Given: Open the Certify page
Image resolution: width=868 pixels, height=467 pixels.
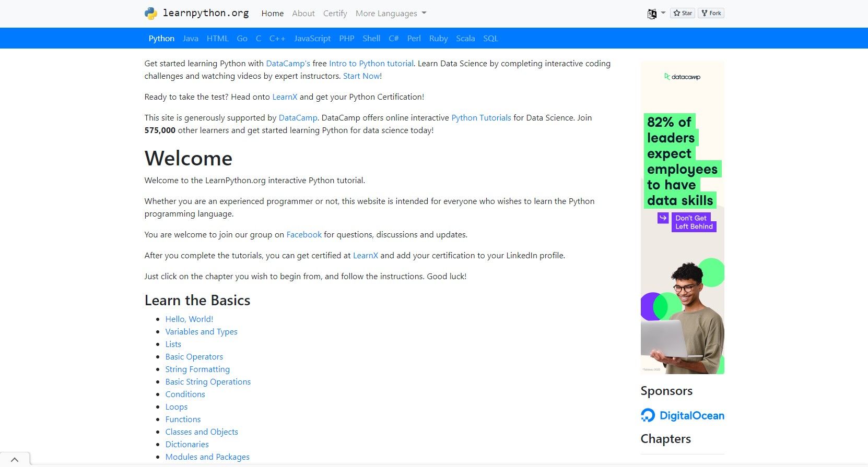Looking at the screenshot, I should tap(335, 14).
